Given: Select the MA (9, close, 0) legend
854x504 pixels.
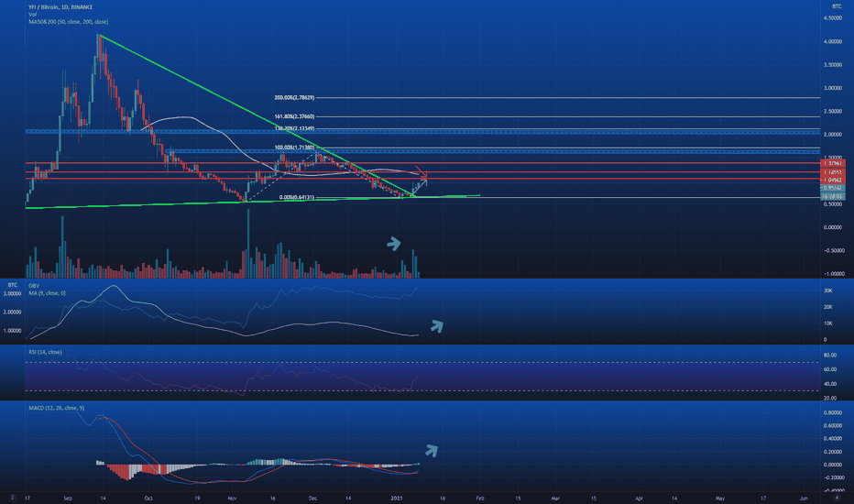Looking at the screenshot, I should pyautogui.click(x=48, y=293).
